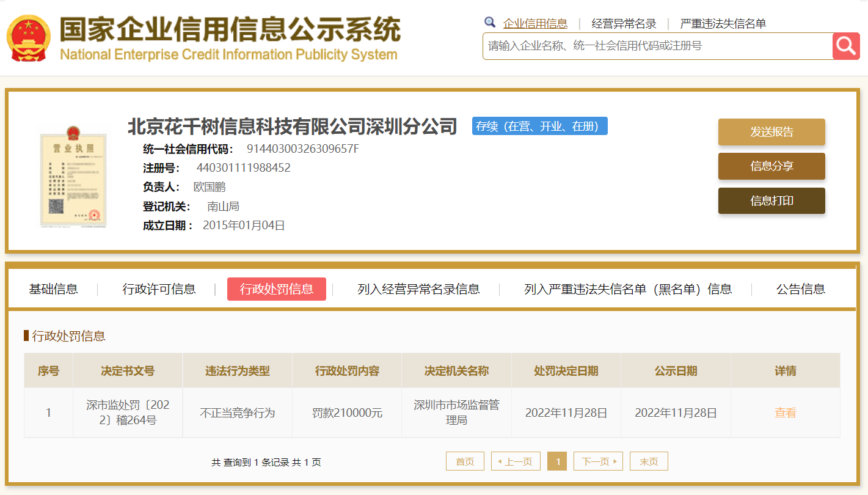The image size is (868, 495).
Task: Click the small search icon beside 企业信用信息
Action: (x=490, y=22)
